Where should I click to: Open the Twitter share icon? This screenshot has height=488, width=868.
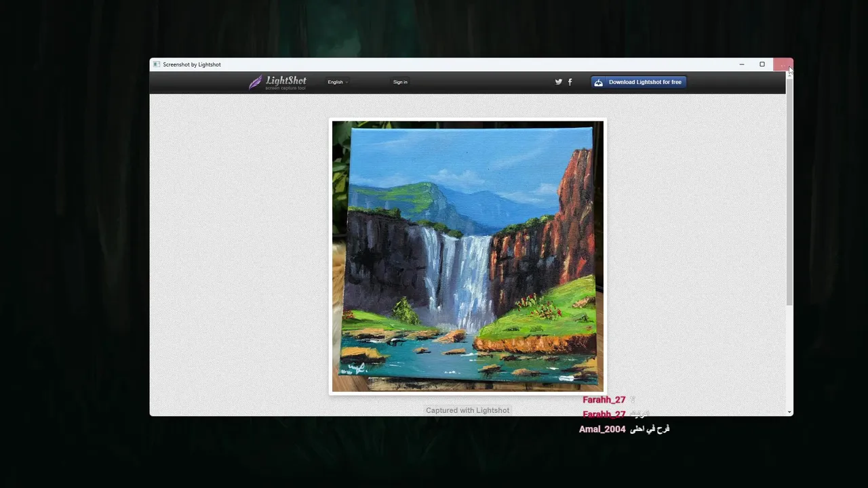559,82
